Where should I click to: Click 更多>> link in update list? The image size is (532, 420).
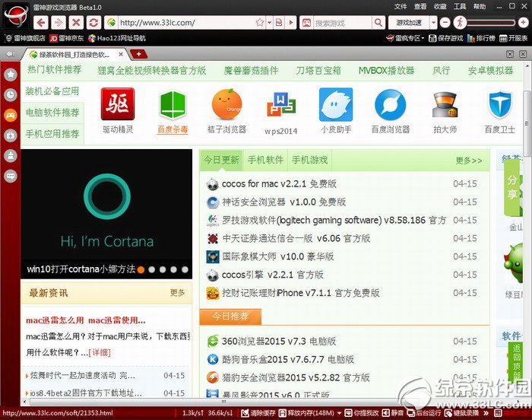point(469,161)
